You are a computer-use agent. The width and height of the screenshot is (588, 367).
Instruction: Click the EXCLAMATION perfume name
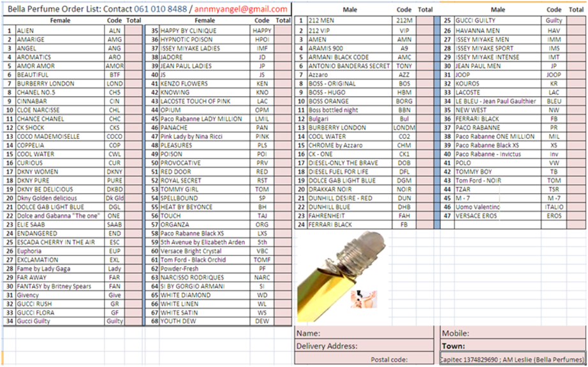(x=38, y=260)
